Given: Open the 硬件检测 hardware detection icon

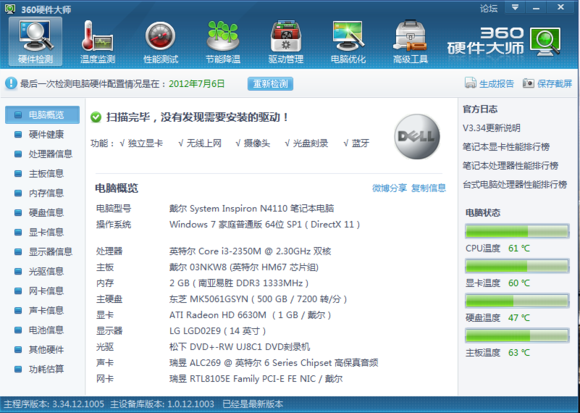Looking at the screenshot, I should point(36,41).
